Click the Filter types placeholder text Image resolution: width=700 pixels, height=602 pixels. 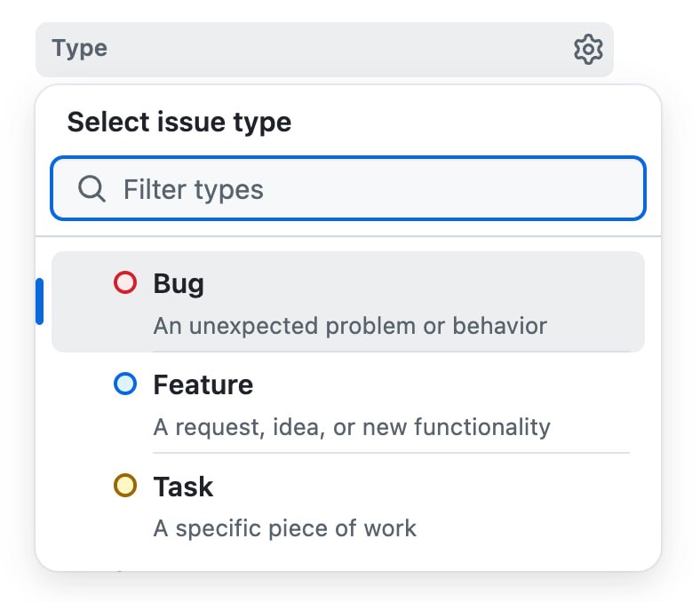(194, 190)
